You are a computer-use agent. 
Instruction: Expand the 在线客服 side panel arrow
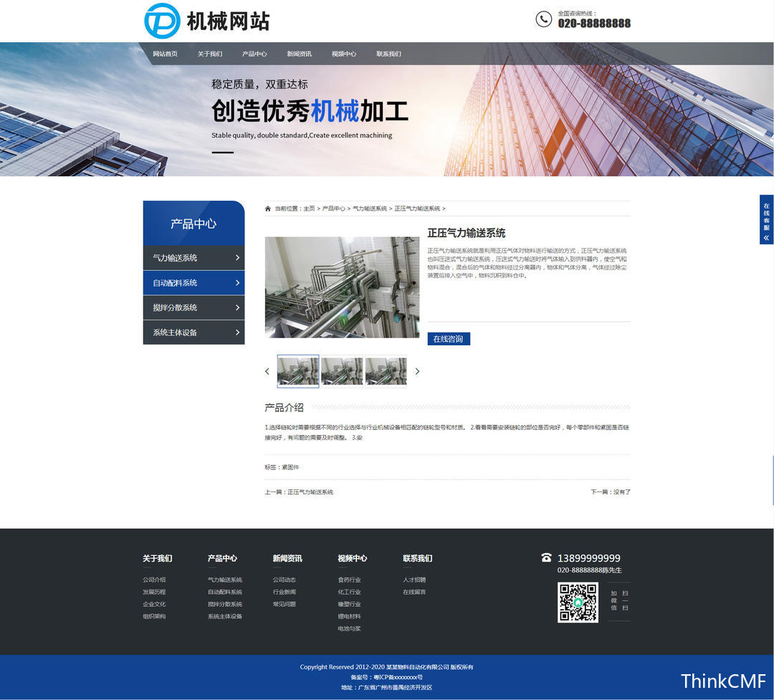(x=766, y=238)
